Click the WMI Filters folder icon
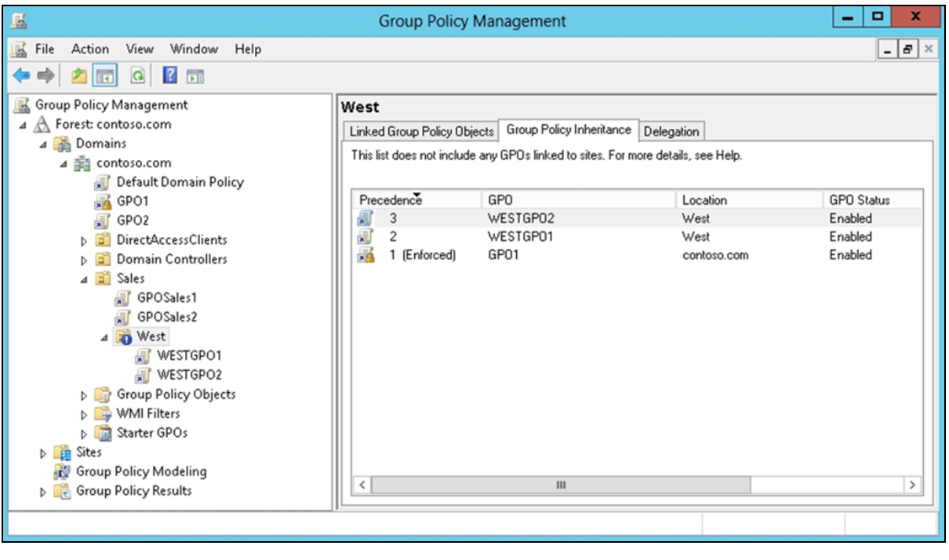The height and width of the screenshot is (560, 949). [x=102, y=413]
